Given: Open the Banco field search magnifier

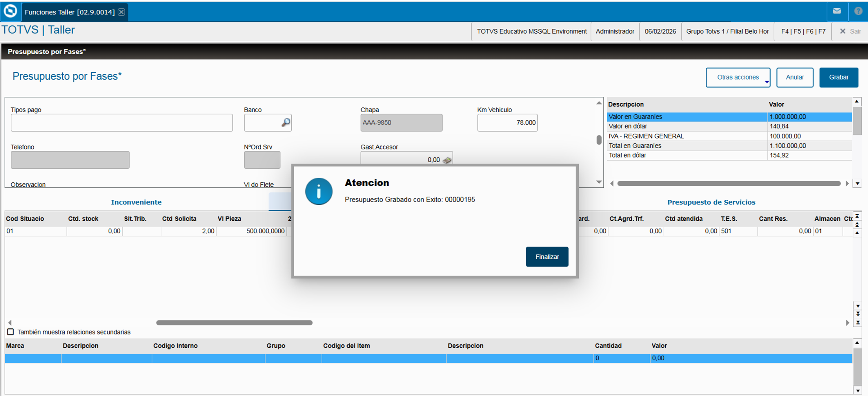Looking at the screenshot, I should pos(286,123).
